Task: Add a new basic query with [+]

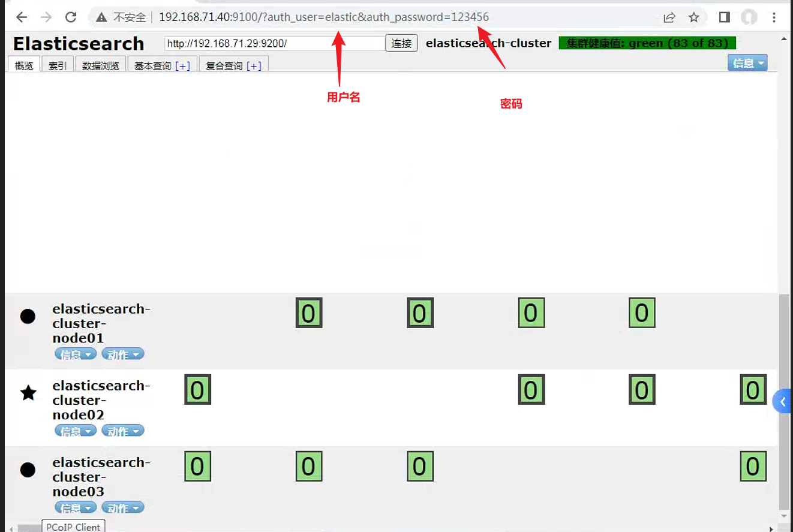Action: (x=182, y=66)
